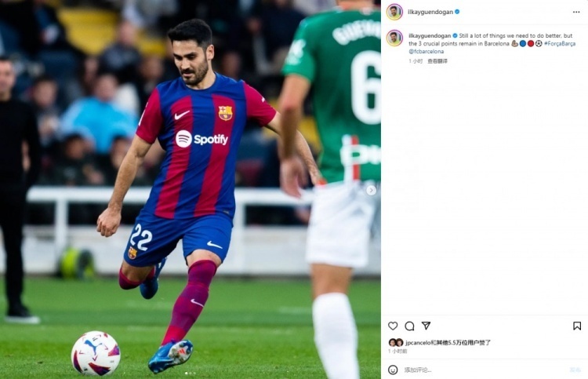Viewport: 588px width, 379px height.
Task: Toggle the bookmark to save this post
Action: click(x=577, y=326)
